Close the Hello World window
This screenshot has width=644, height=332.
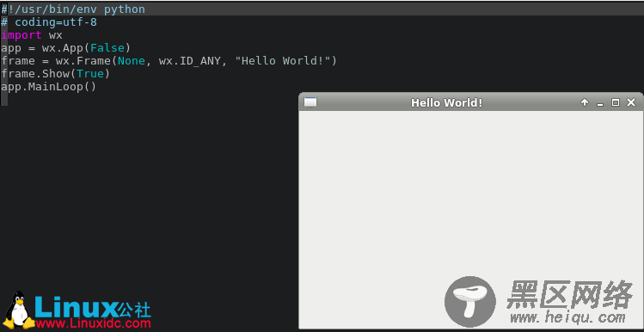(x=631, y=102)
